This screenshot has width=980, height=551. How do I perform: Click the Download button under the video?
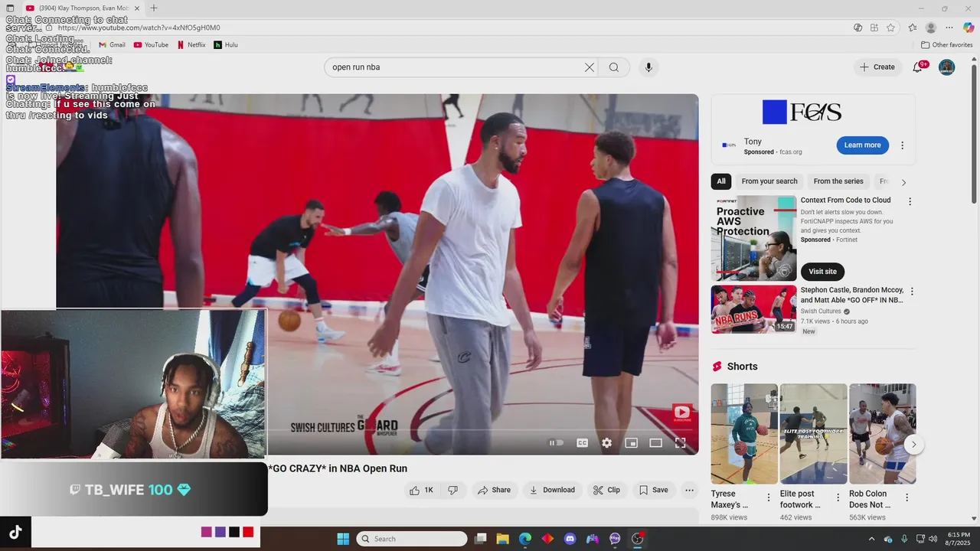coord(552,490)
